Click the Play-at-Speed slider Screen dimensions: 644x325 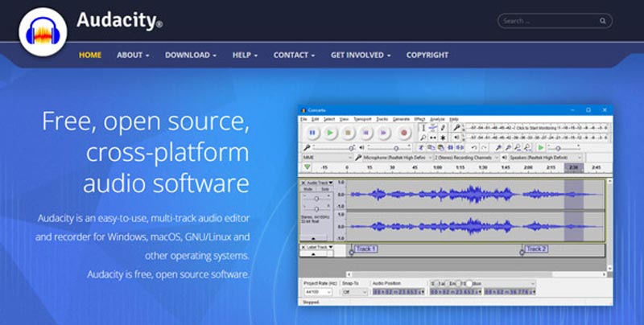(x=563, y=148)
